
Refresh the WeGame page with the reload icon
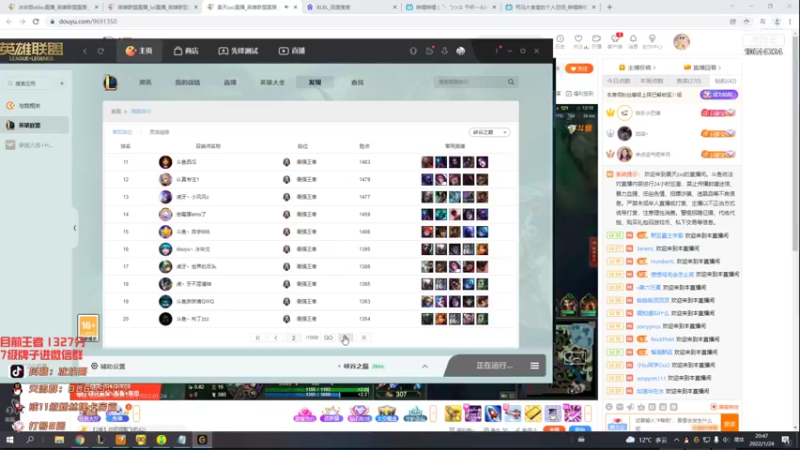click(x=101, y=51)
